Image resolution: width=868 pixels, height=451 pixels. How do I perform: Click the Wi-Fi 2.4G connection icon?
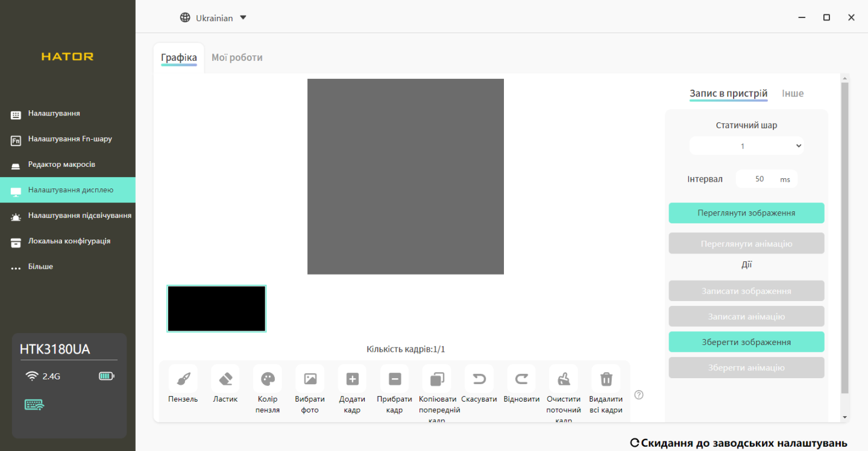tap(32, 376)
